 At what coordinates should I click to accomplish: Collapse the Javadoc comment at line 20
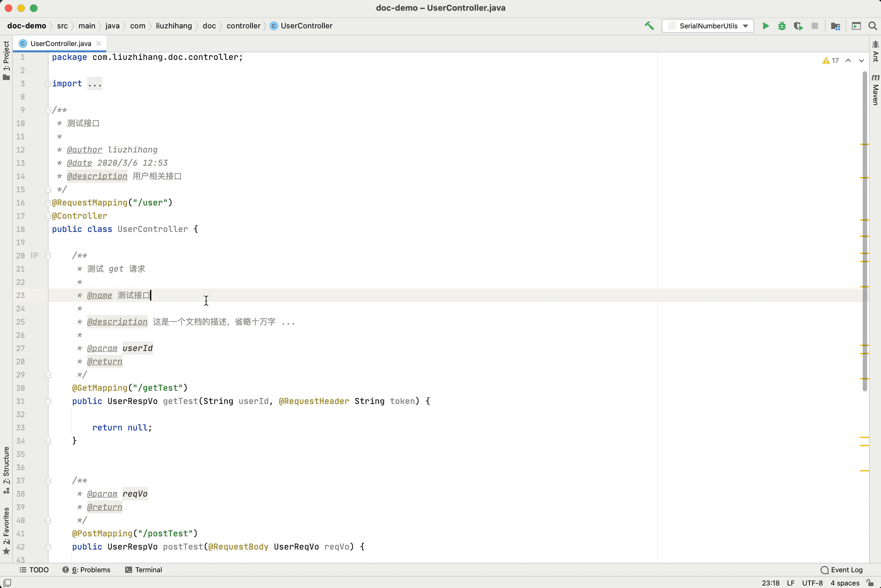48,256
